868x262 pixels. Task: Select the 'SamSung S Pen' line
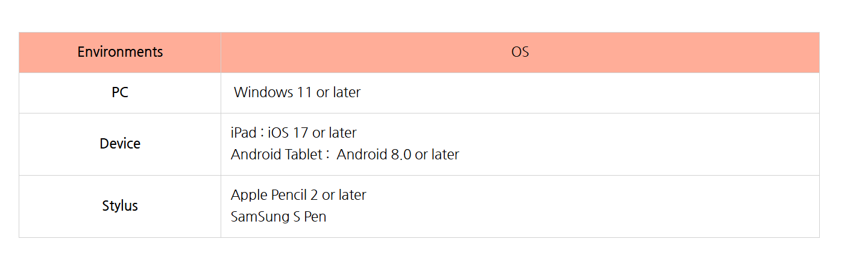click(x=278, y=216)
